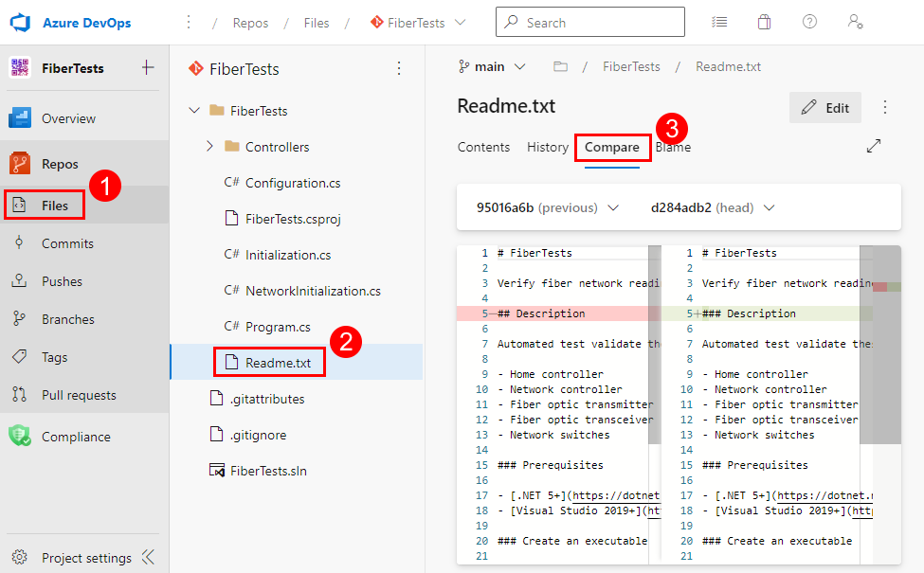The height and width of the screenshot is (573, 924).
Task: Click the Edit button for Readme.txt
Action: point(824,107)
